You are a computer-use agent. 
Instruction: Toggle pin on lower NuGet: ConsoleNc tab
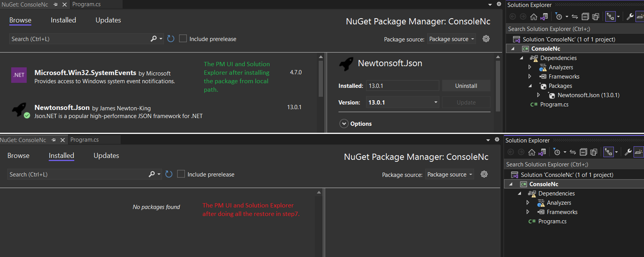[x=54, y=140]
